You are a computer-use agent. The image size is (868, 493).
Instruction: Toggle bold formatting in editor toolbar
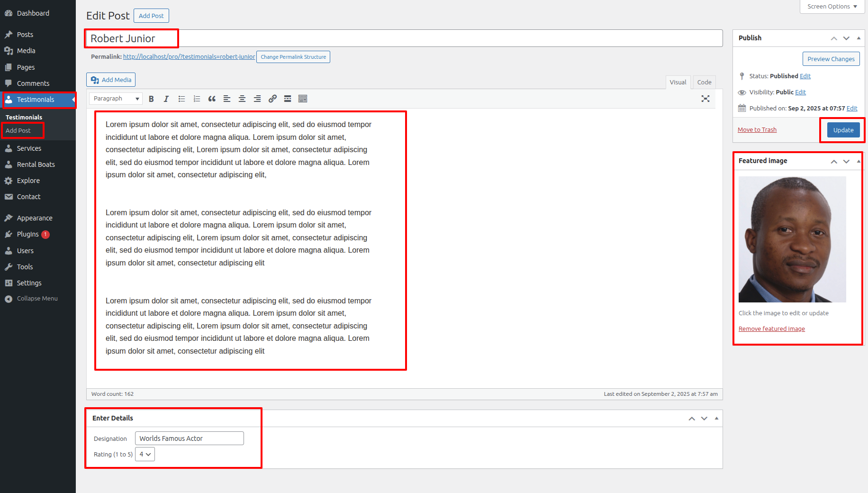(151, 99)
